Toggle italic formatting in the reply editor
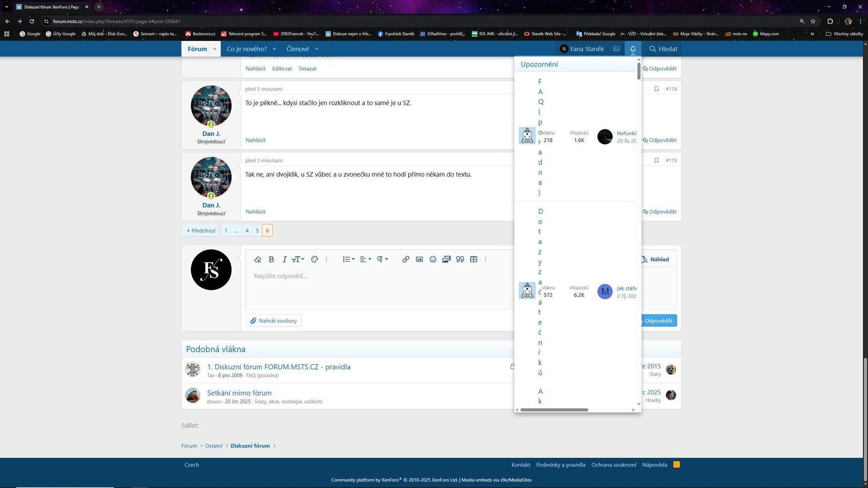This screenshot has width=868, height=488. coord(284,259)
